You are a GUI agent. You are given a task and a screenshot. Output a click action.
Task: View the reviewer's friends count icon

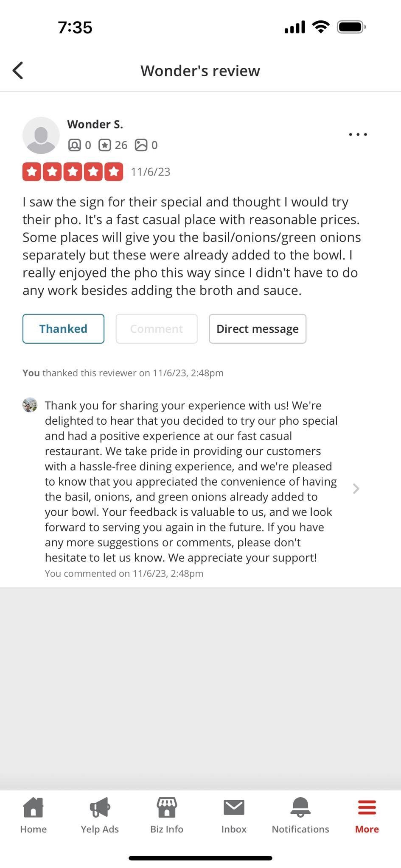tap(74, 145)
